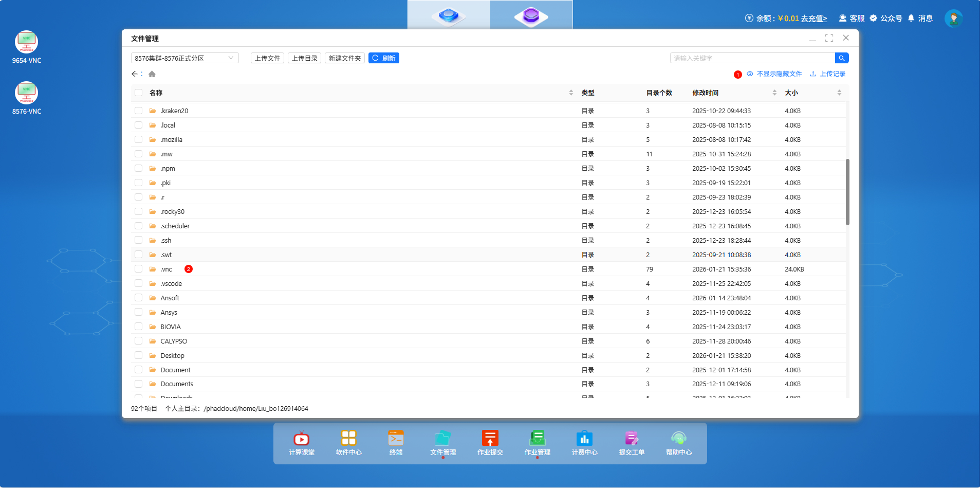Click the 上传文件 button
This screenshot has width=980, height=488.
[267, 58]
